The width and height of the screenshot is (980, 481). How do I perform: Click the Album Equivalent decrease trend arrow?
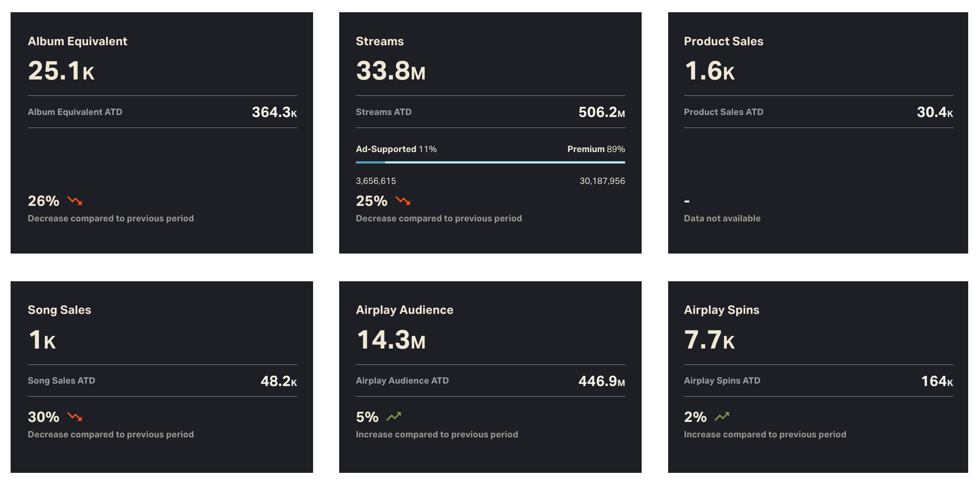pyautogui.click(x=75, y=201)
